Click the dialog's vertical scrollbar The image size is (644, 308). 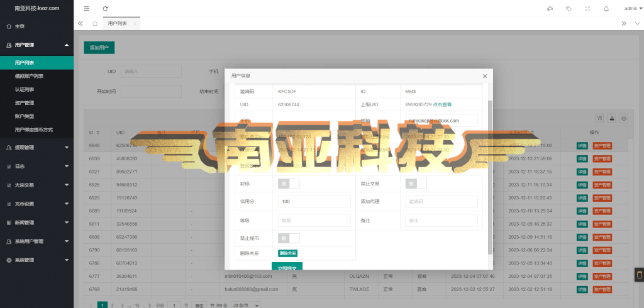click(489, 177)
